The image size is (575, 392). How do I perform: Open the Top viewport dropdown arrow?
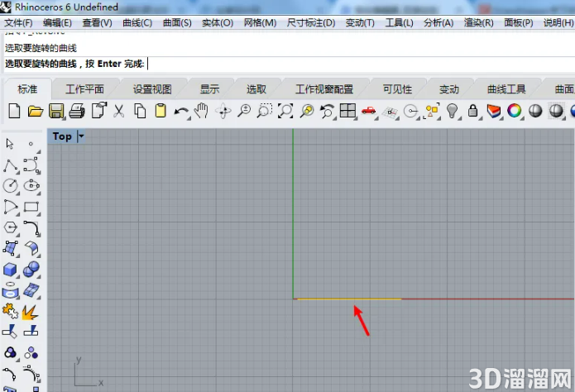click(x=81, y=136)
